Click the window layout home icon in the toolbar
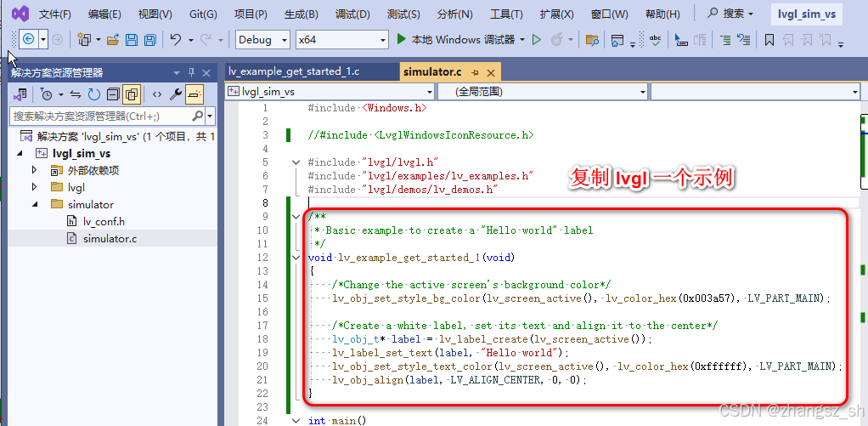The width and height of the screenshot is (868, 426). [617, 40]
